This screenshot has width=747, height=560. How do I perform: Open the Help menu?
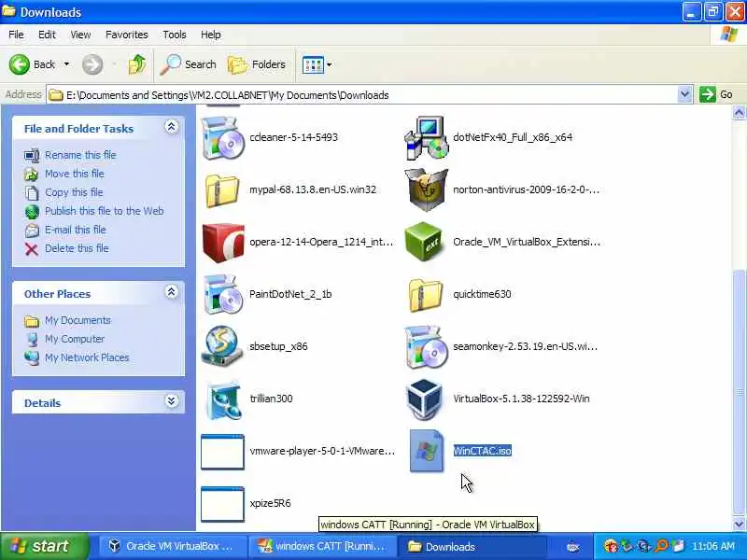coord(211,35)
